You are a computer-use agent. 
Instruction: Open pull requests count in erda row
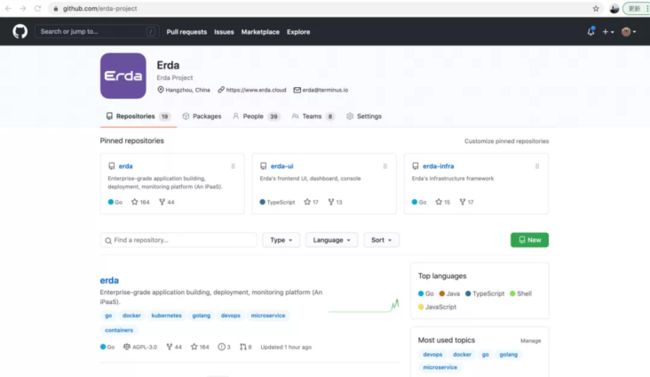point(245,347)
